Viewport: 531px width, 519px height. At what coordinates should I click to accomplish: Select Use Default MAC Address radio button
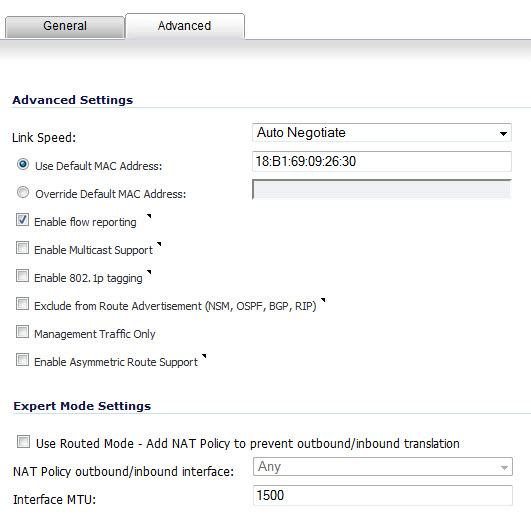coord(23,165)
